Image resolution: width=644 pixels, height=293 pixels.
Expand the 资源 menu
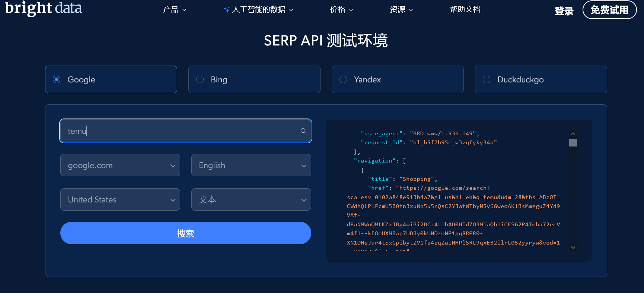[401, 10]
